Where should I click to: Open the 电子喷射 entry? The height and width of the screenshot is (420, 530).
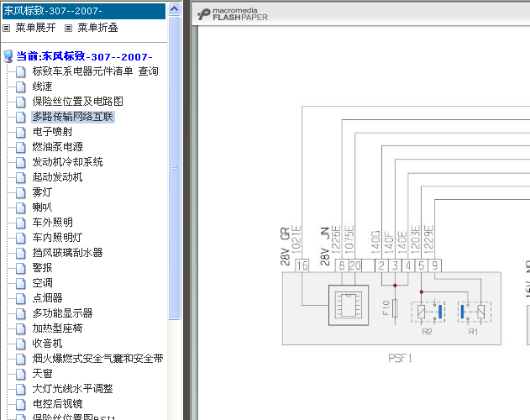point(52,132)
